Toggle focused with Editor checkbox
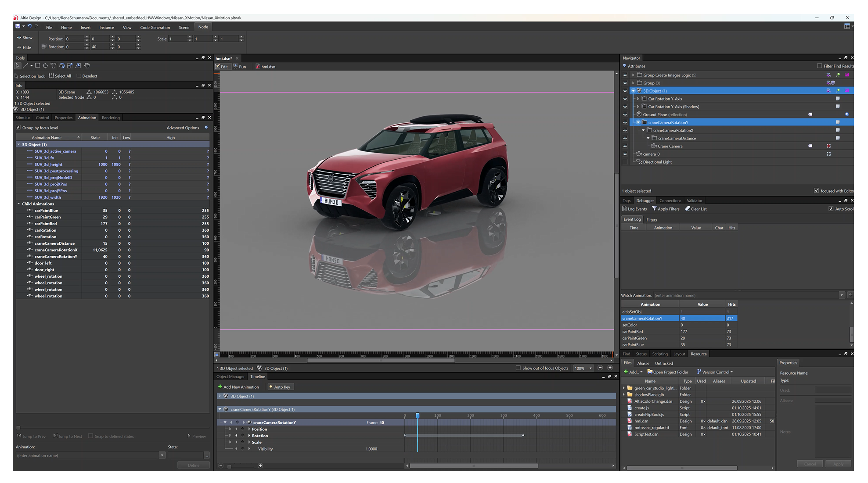The image size is (868, 483). click(816, 191)
